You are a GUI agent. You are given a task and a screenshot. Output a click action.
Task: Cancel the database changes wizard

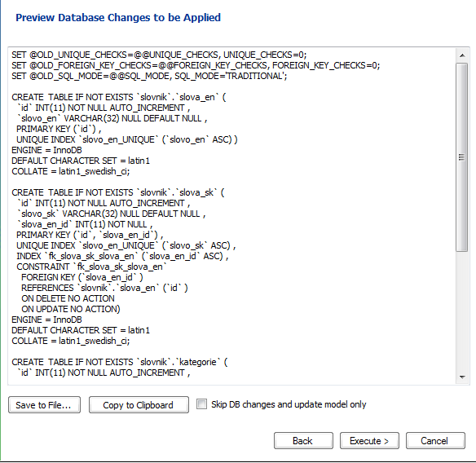tap(435, 440)
